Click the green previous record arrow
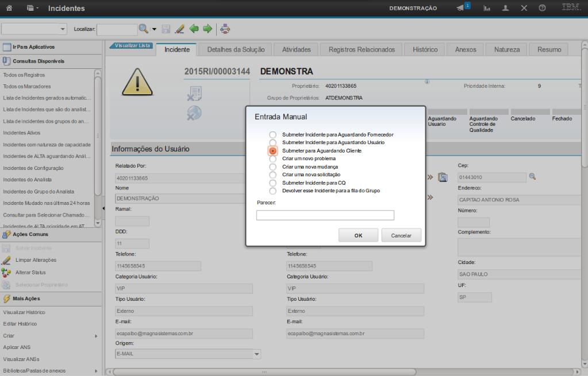 click(194, 29)
